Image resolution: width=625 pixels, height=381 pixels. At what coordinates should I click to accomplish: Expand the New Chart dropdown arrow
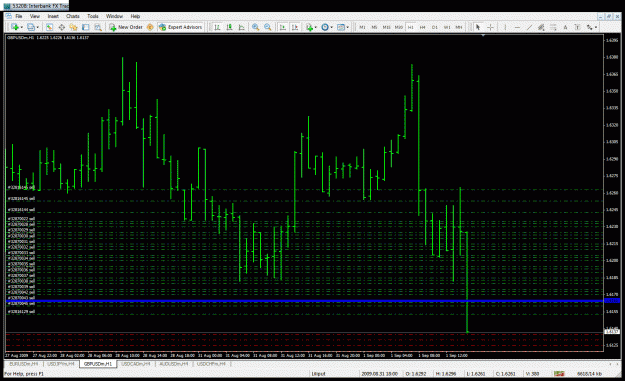tap(22, 27)
